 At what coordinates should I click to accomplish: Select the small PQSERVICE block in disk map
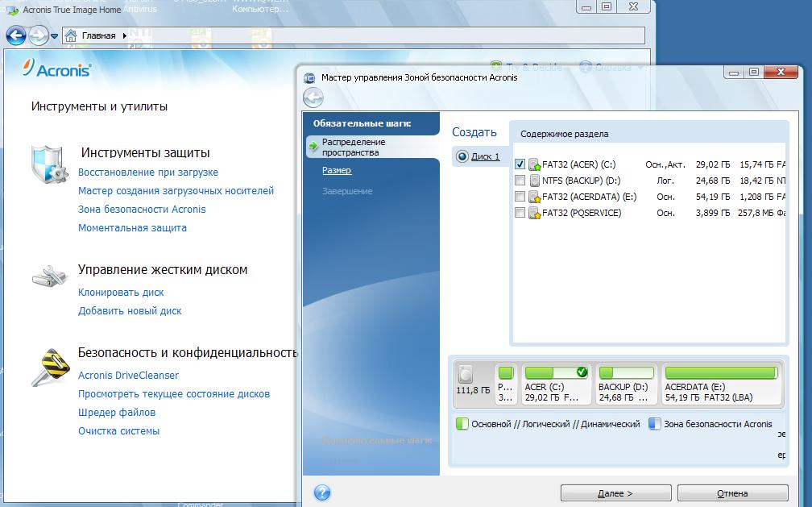click(x=505, y=384)
